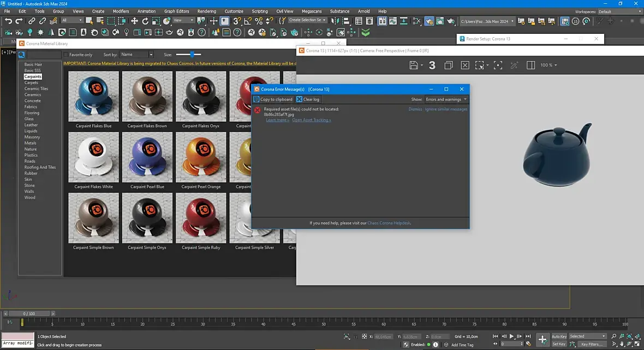644x350 pixels.
Task: Click the Undo arrow in main toolbar
Action: (x=8, y=21)
